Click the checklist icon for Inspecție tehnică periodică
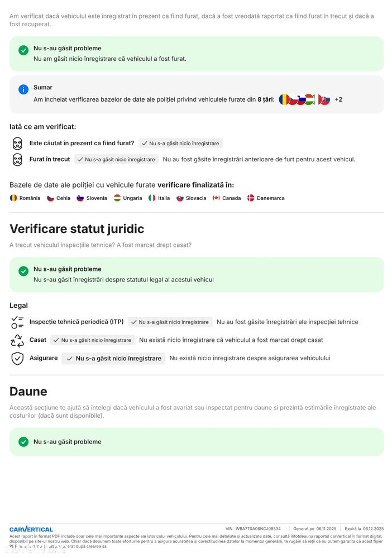 17,322
